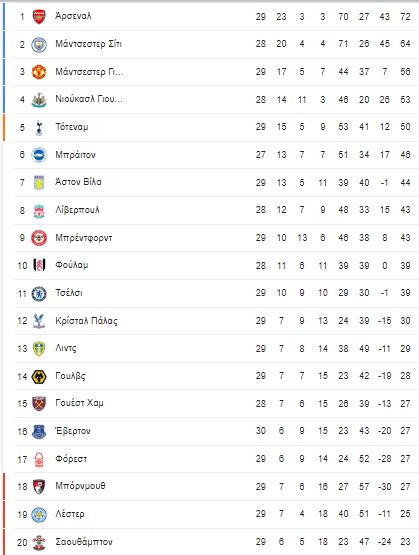
Task: Click the Wolves crest icon
Action: [x=39, y=377]
